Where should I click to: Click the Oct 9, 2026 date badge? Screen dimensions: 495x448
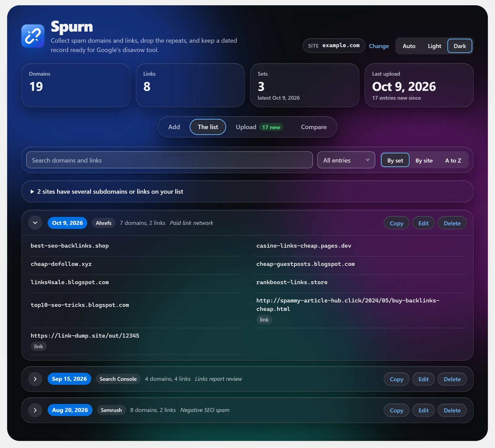click(67, 223)
